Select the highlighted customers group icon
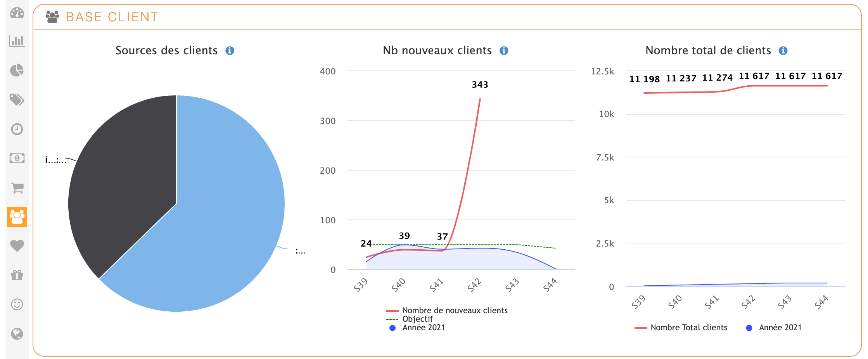 tap(17, 217)
